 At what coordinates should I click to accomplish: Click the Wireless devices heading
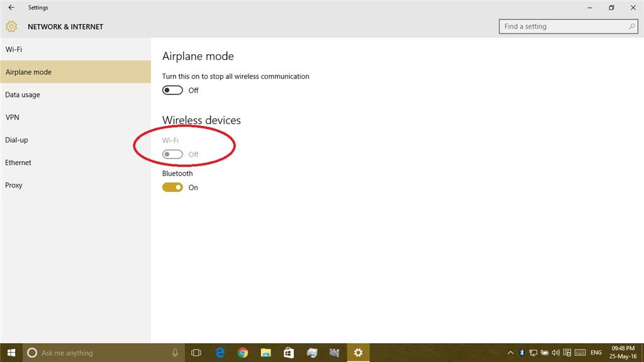point(201,120)
